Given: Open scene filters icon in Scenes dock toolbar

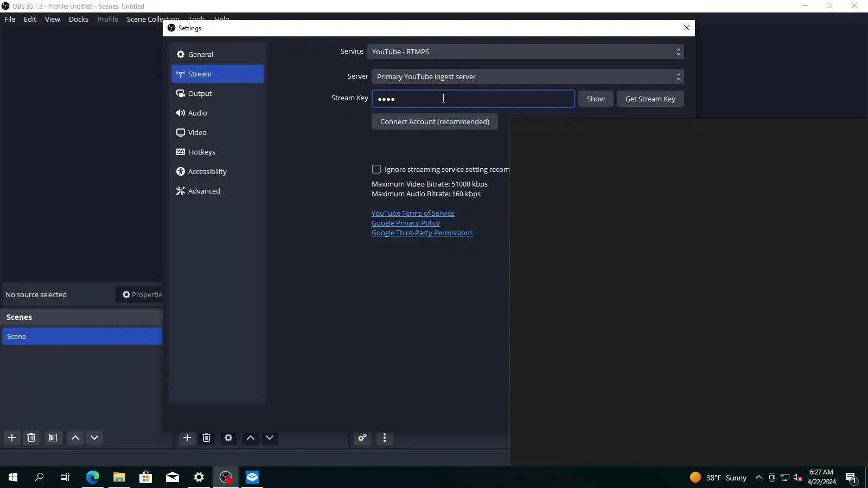Looking at the screenshot, I should tap(53, 438).
